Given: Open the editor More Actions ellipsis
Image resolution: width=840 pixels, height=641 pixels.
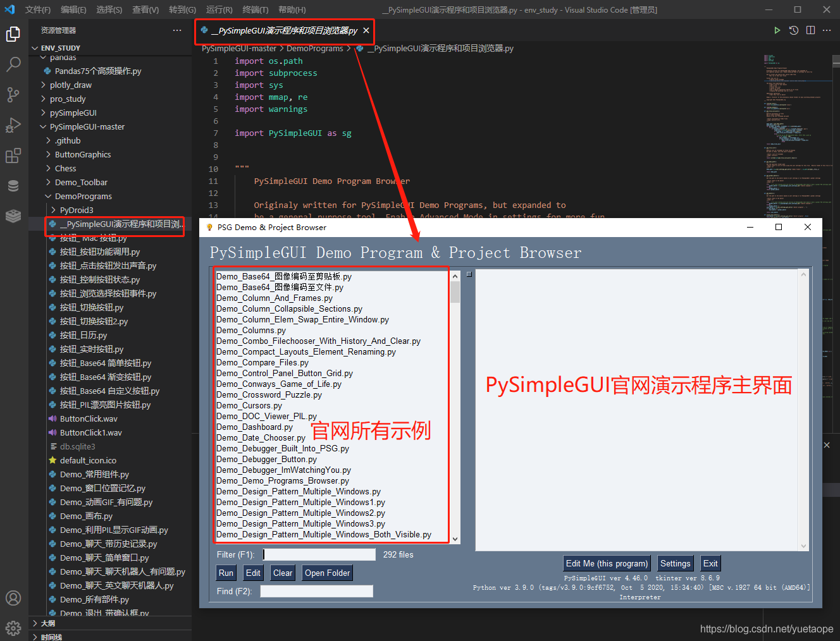Looking at the screenshot, I should [x=827, y=30].
